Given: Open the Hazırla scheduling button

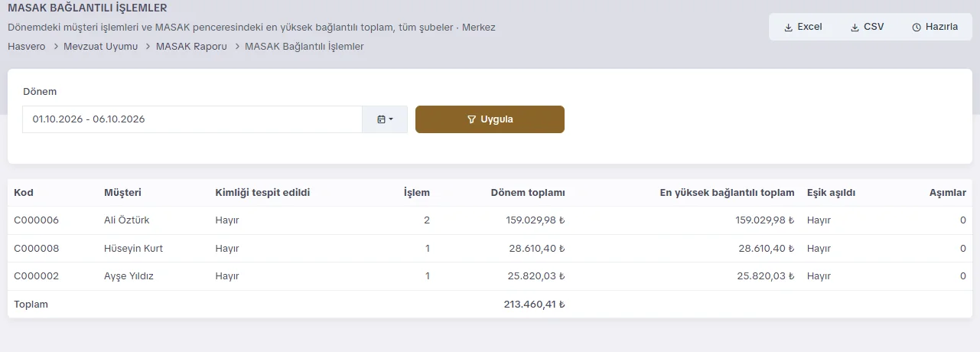Looking at the screenshot, I should 935,27.
